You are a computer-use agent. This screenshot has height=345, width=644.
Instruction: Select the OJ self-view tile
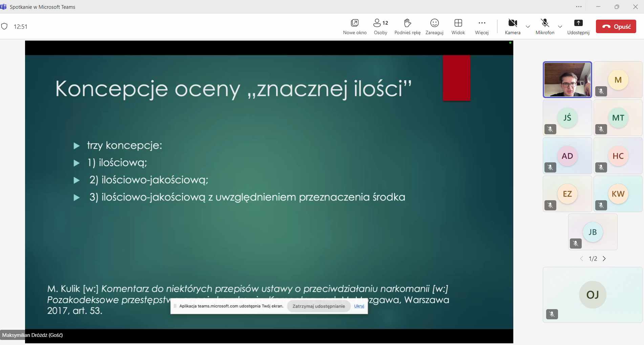click(x=593, y=295)
